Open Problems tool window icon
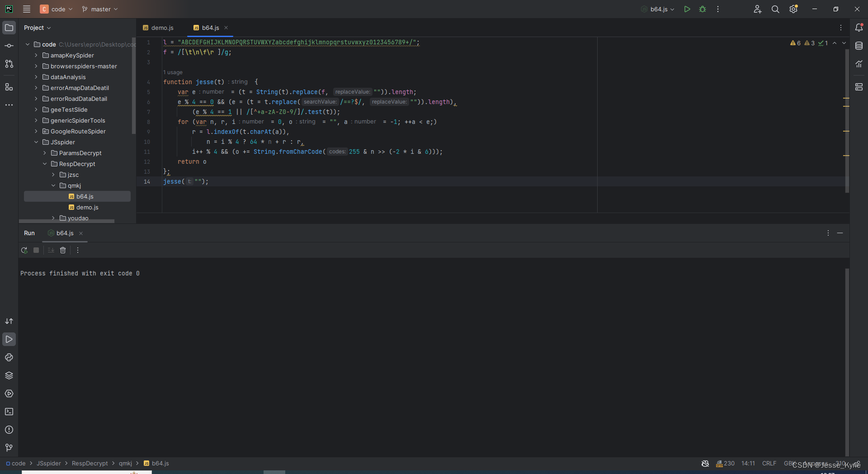The image size is (868, 474). click(9, 430)
